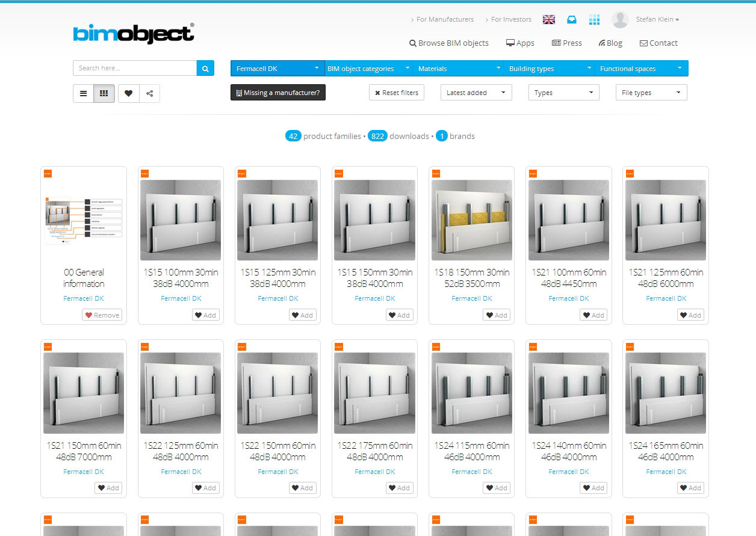Open the Types filter dropdown
This screenshot has height=536, width=756.
pyautogui.click(x=564, y=93)
